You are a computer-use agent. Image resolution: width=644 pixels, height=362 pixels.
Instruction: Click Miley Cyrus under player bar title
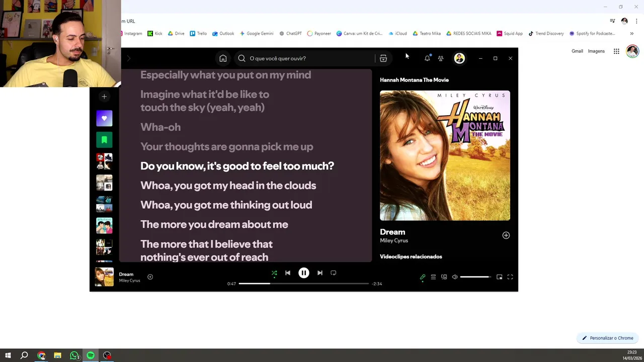[x=129, y=281]
